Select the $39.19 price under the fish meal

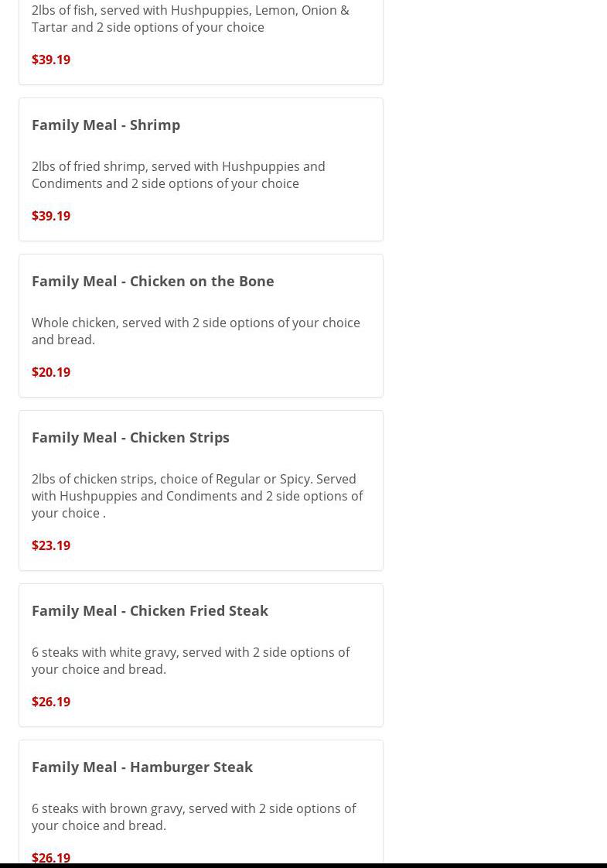(x=51, y=60)
